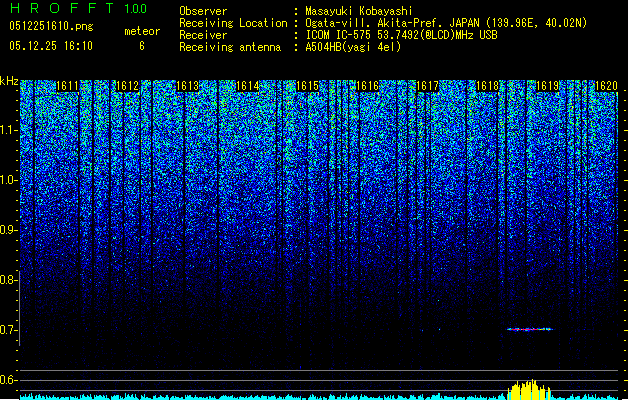The image size is (629, 400).
Task: Click the Observer label
Action: [203, 11]
